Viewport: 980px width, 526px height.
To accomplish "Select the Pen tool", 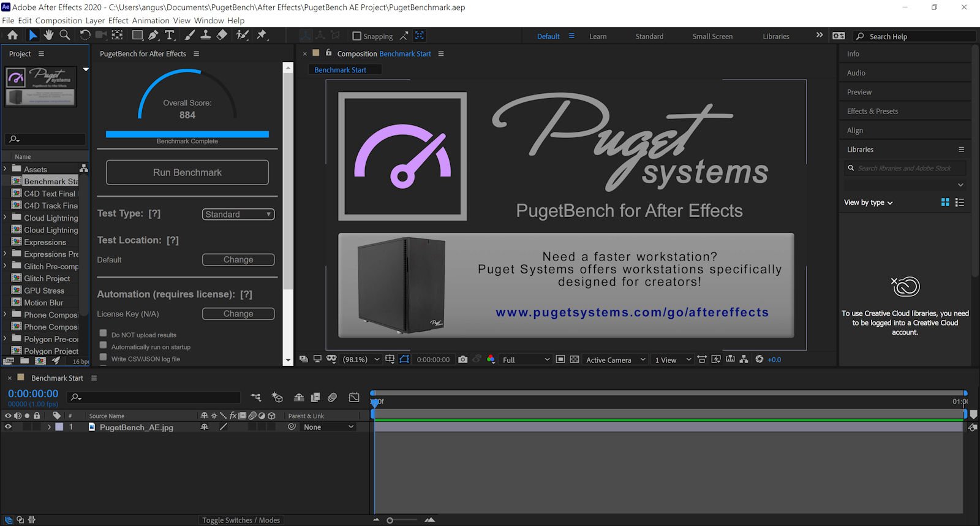I will coord(153,36).
